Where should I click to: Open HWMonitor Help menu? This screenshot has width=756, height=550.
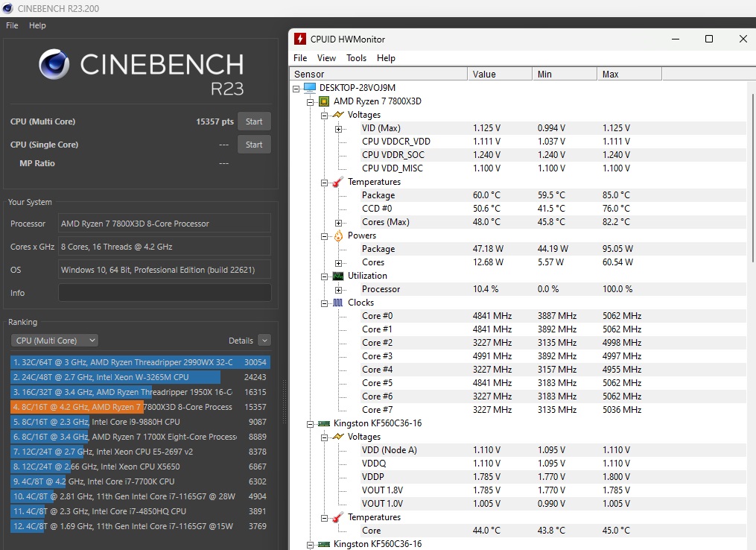click(387, 58)
